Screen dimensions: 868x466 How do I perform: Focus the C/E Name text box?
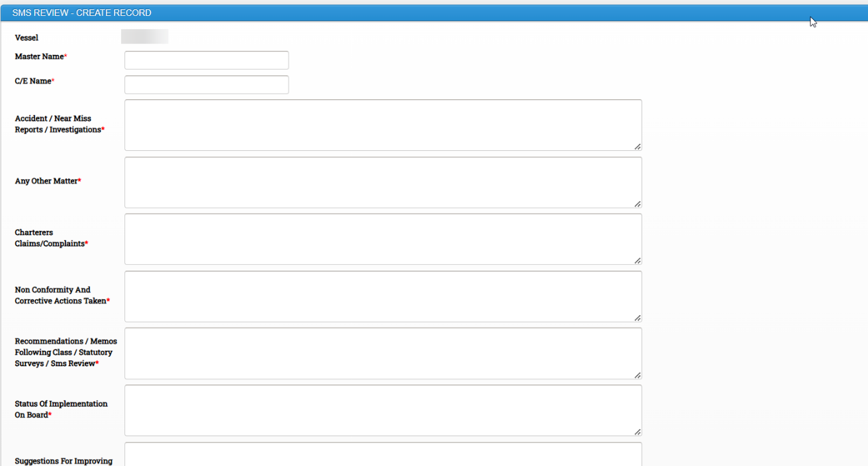tap(207, 85)
